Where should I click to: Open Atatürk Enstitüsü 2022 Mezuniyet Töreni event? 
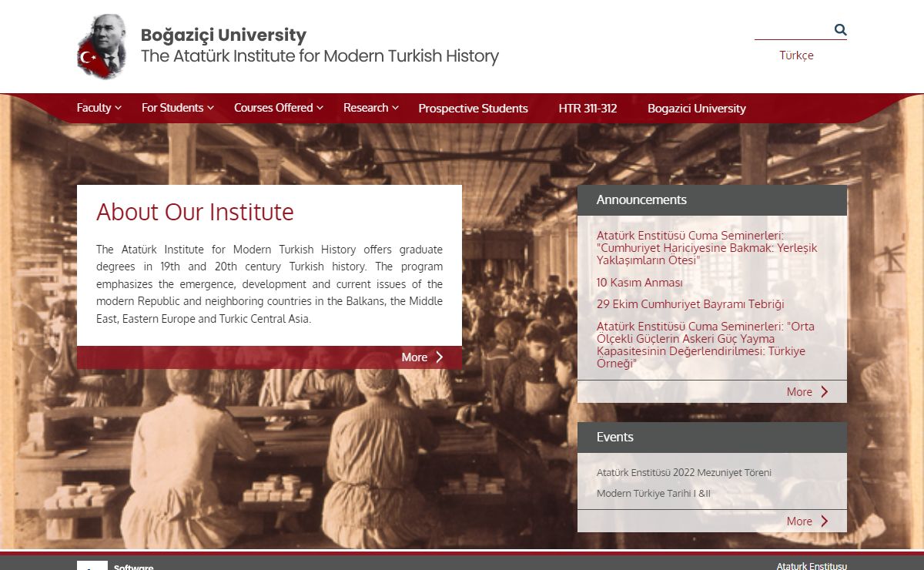point(684,473)
